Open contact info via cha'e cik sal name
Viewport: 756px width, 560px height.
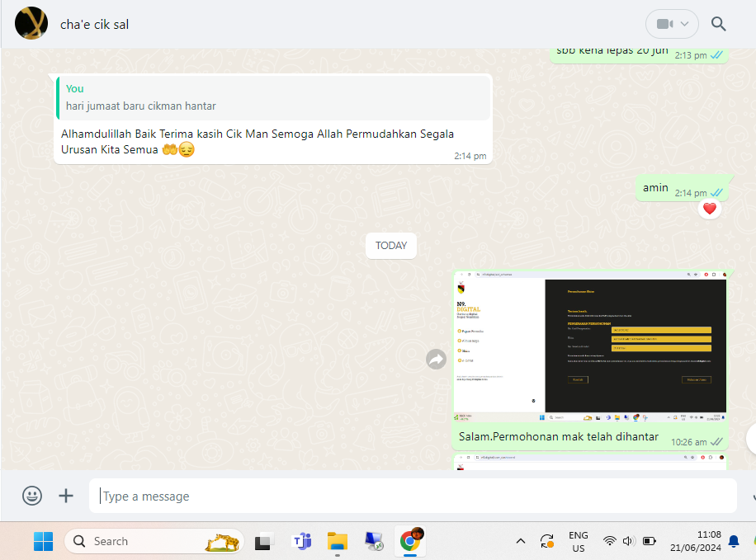(94, 24)
